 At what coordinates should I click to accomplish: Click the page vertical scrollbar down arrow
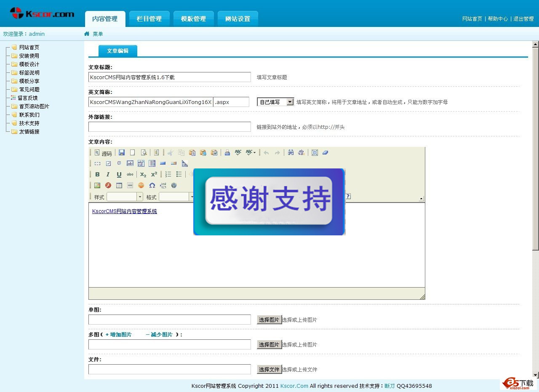pos(535,375)
